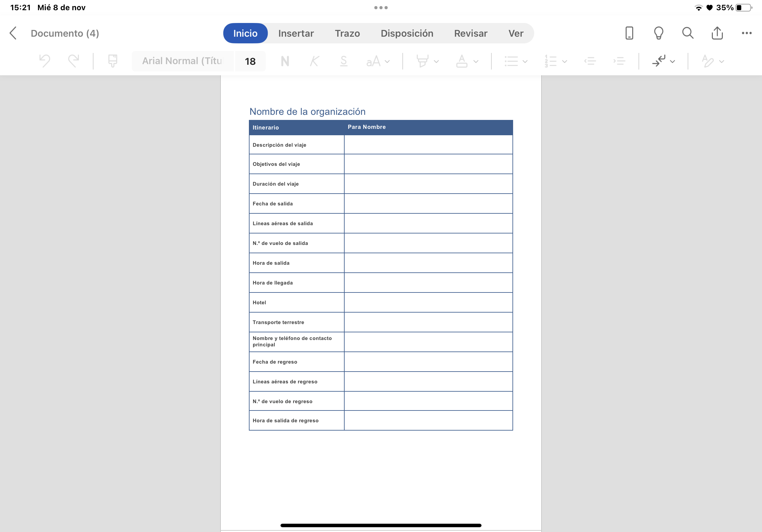Toggle underline S formatting
762x532 pixels.
pos(343,61)
